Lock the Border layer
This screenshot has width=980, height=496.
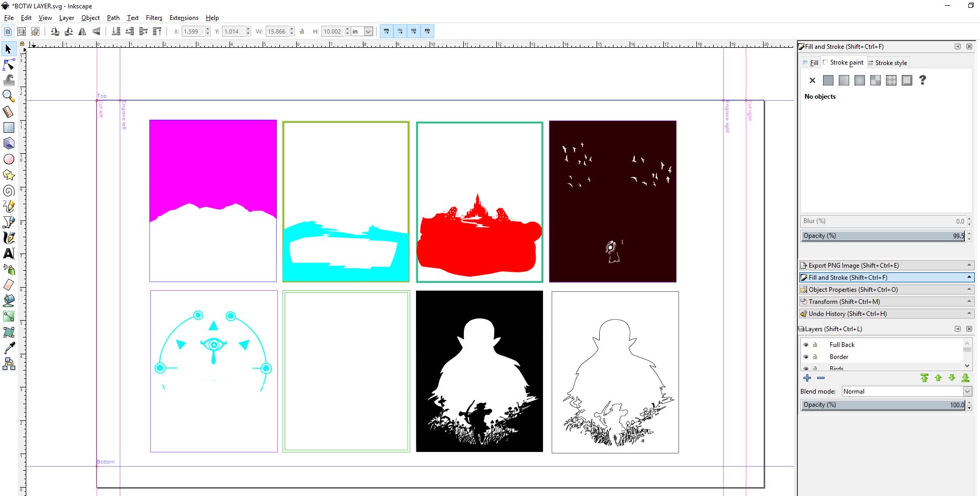815,357
